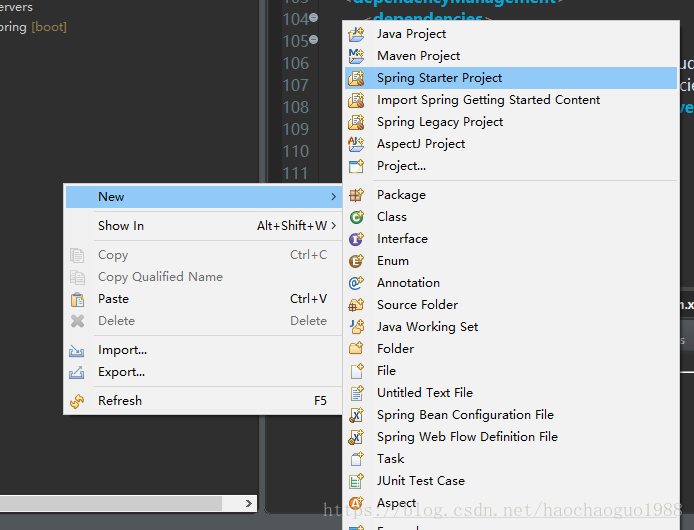Screen dimensions: 694x530
Task: Select Package in the New submenu
Action: pyautogui.click(x=511, y=195)
